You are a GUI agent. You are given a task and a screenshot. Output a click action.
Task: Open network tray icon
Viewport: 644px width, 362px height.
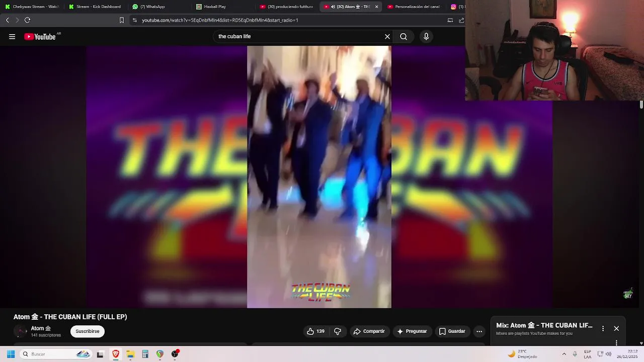tap(600, 354)
